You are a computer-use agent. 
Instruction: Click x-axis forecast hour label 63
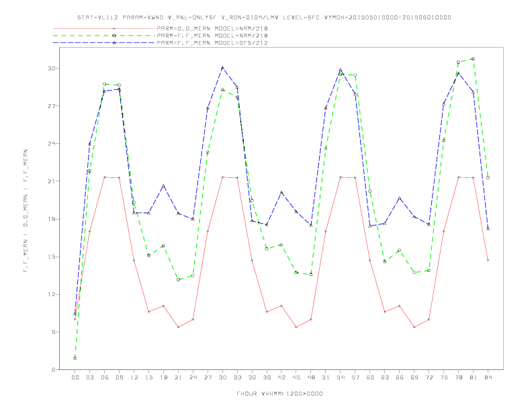(385, 377)
